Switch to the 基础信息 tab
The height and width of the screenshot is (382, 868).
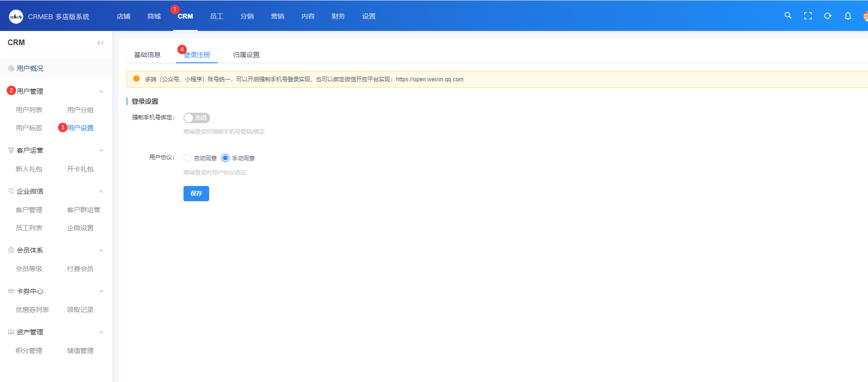147,55
